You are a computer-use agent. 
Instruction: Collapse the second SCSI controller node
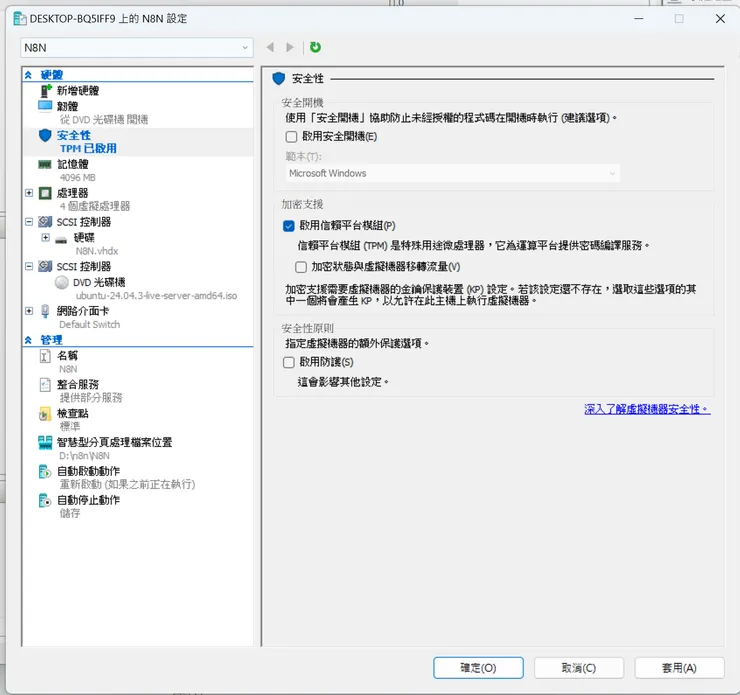pos(29,266)
